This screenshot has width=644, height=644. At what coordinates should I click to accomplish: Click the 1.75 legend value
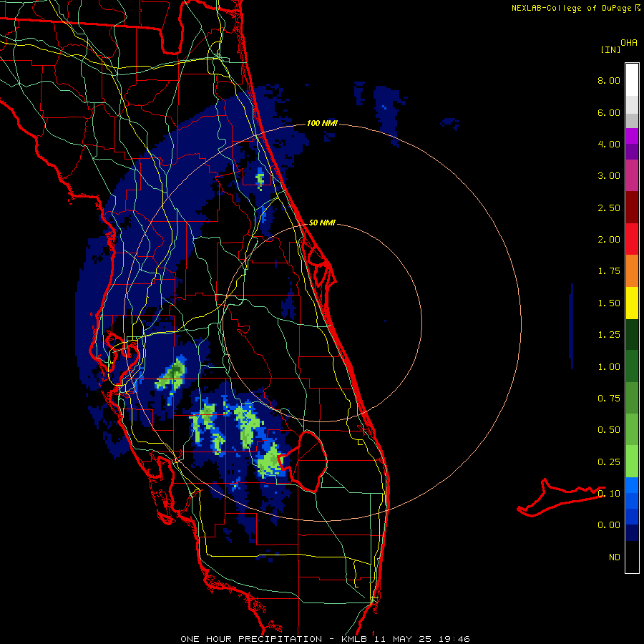(609, 271)
